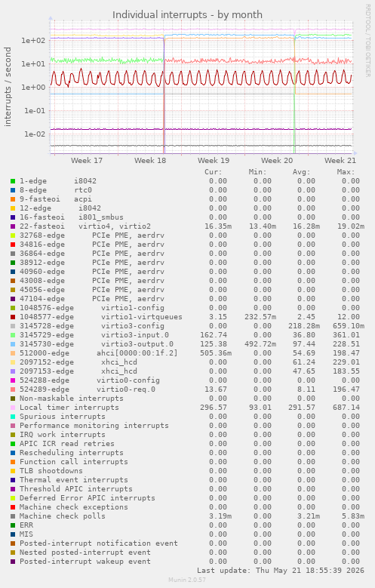Click the green 1-edge i8042 legend swatch
The width and height of the screenshot is (375, 588).
click(x=13, y=181)
